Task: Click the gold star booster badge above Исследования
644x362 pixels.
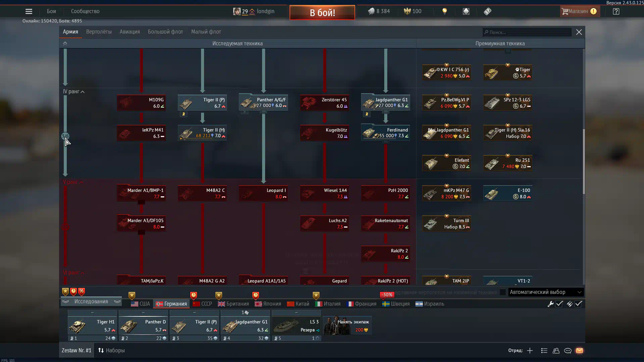Action: (65, 292)
